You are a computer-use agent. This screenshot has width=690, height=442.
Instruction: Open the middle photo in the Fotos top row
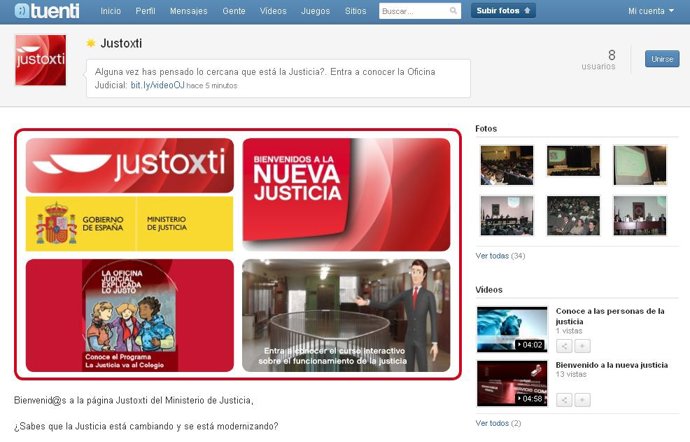[x=573, y=161]
